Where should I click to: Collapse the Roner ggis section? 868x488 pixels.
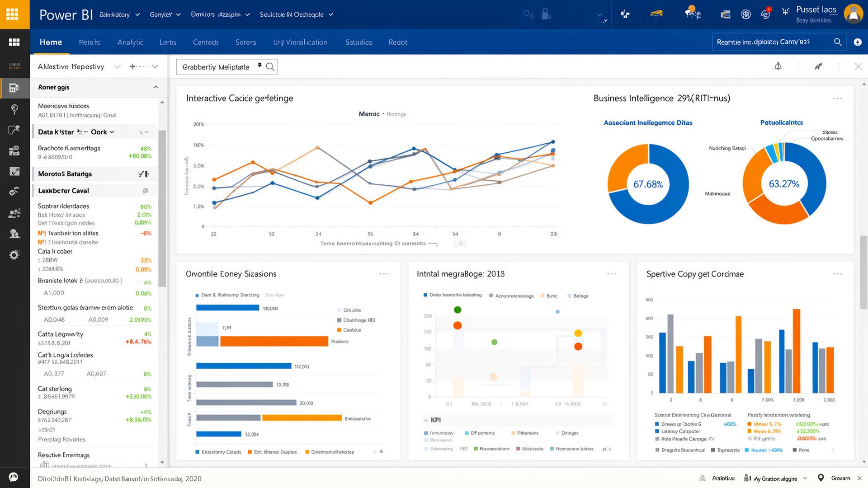[x=156, y=87]
